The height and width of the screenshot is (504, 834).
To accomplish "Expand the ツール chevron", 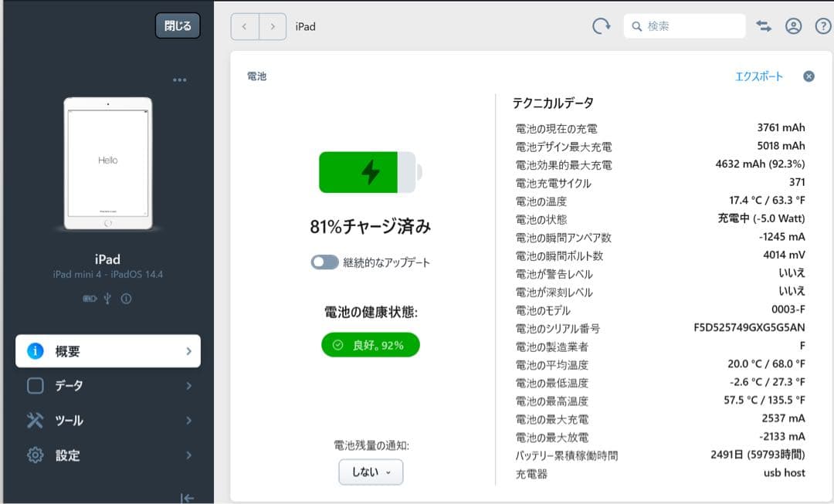I will pyautogui.click(x=189, y=421).
